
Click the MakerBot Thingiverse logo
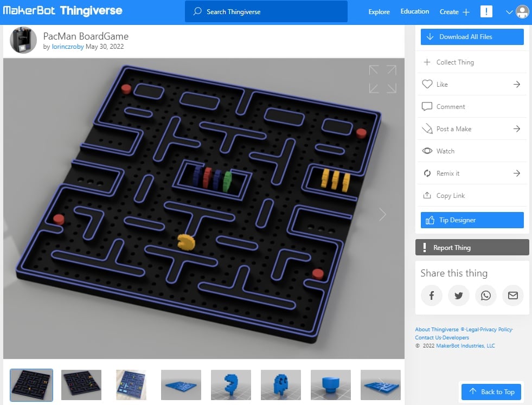point(63,11)
